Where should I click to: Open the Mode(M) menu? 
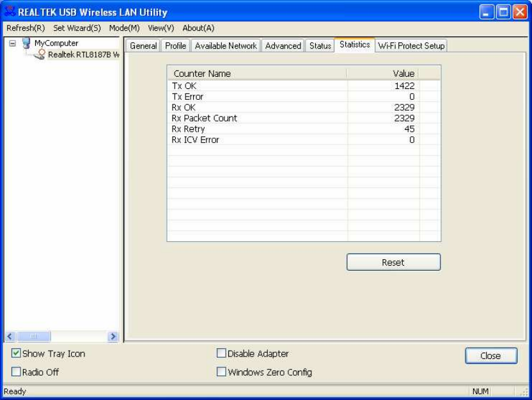(124, 28)
